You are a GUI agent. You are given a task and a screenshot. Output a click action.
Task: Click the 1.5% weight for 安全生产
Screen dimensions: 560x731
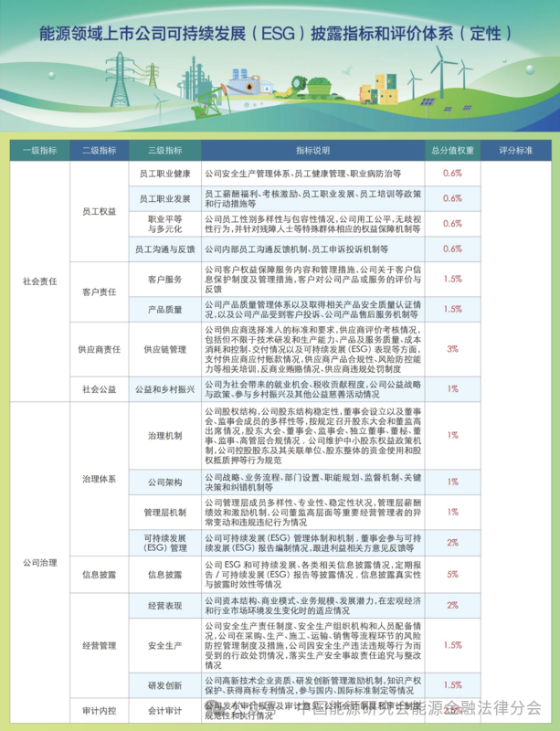tap(452, 645)
